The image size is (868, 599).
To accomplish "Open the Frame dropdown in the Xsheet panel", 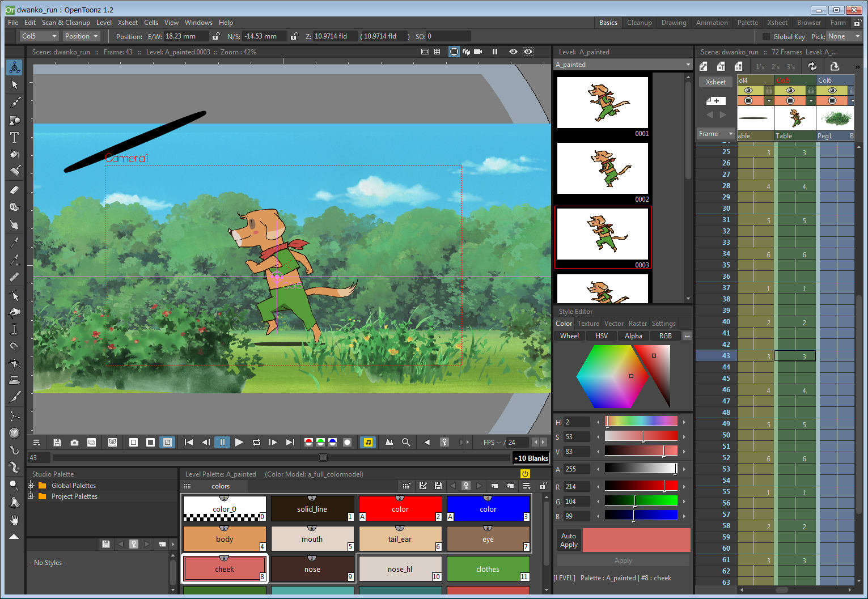I will click(715, 134).
